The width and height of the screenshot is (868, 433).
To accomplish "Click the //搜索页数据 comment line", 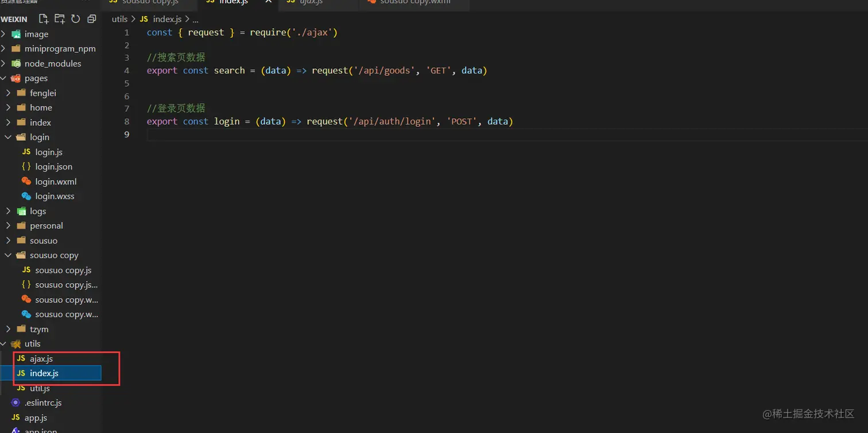I will (x=176, y=57).
